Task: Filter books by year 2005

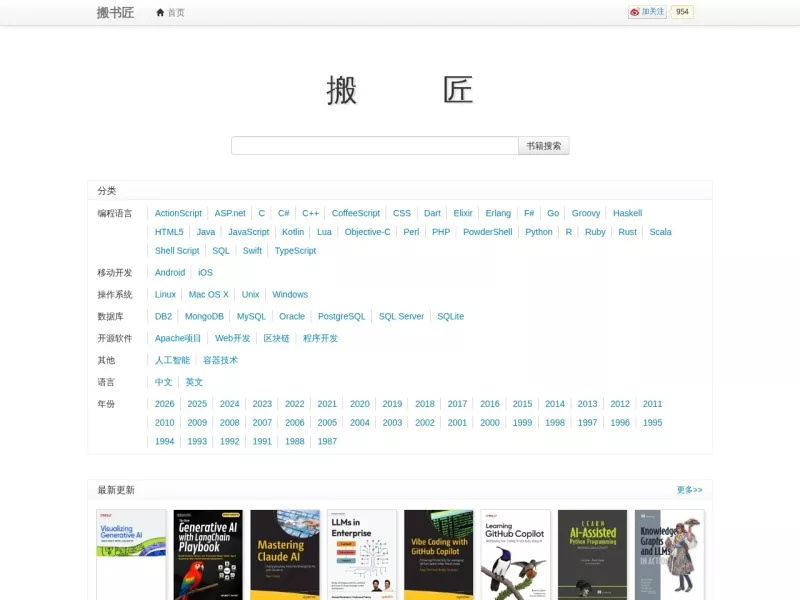Action: (x=327, y=422)
